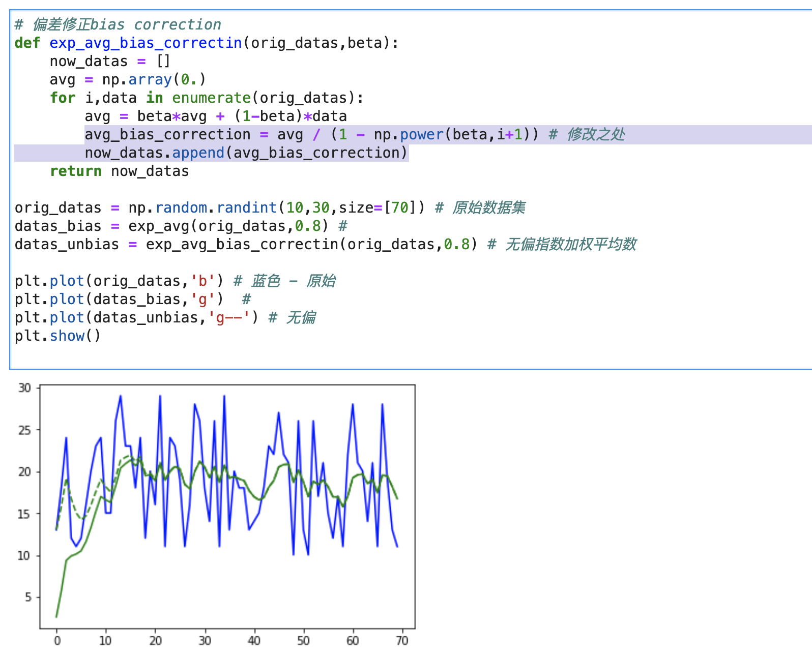812x653 pixels.
Task: Click the x-axis tick label 70
Action: pos(402,640)
